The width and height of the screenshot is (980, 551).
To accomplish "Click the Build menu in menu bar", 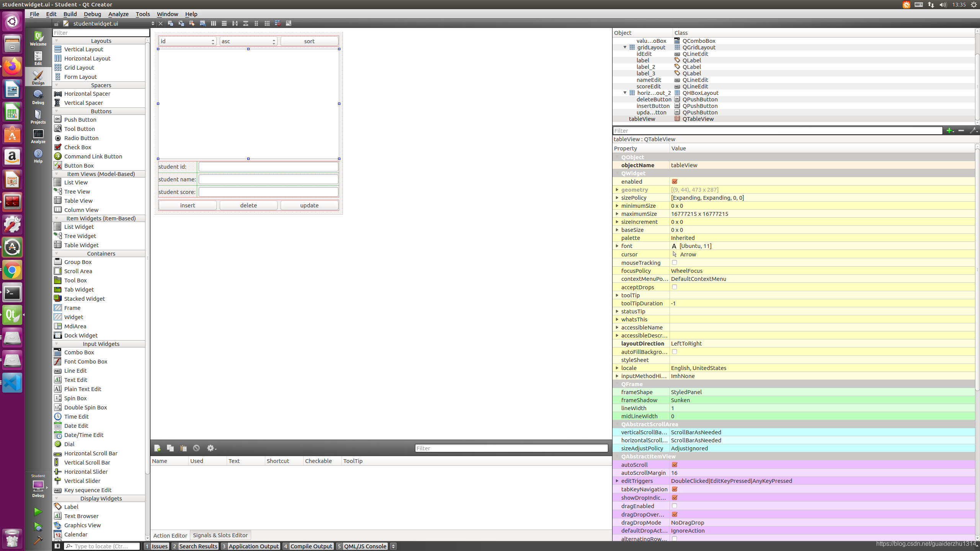I will tap(70, 13).
